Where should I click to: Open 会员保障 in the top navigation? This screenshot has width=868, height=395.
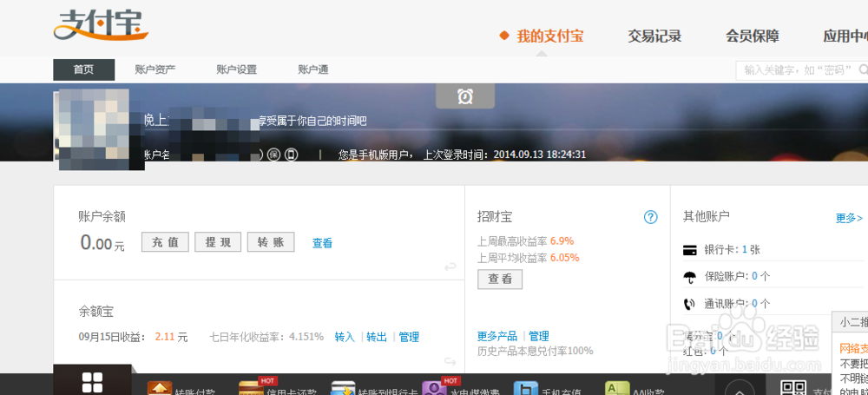point(753,36)
